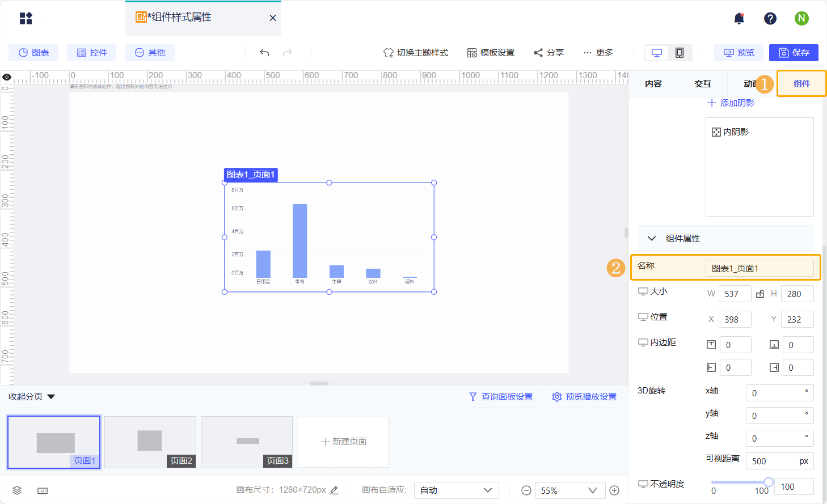Open 模板设置 template settings
The image size is (827, 504).
pyautogui.click(x=491, y=53)
